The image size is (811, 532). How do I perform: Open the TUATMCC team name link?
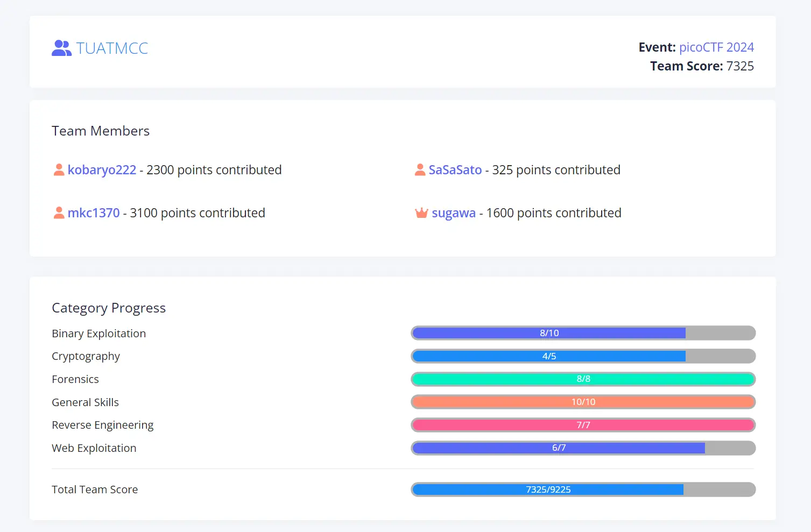pyautogui.click(x=112, y=48)
